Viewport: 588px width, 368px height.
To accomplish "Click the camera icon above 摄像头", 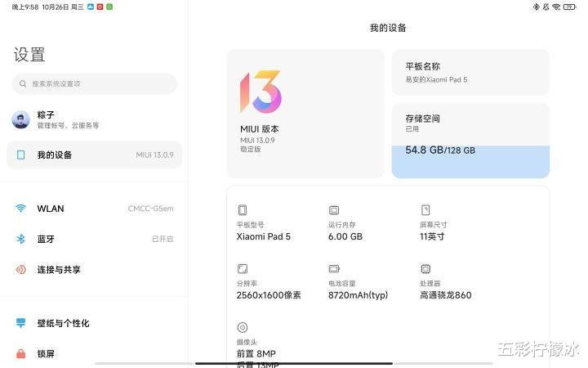I will pyautogui.click(x=243, y=327).
